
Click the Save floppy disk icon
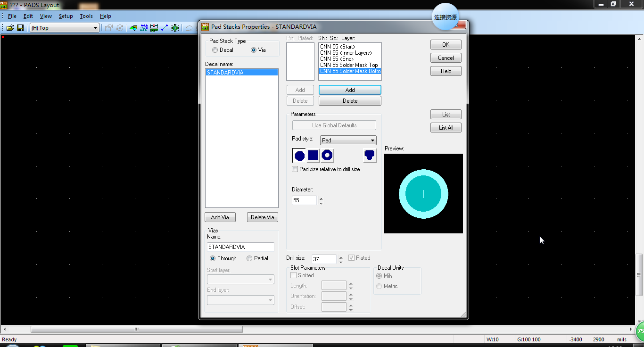pyautogui.click(x=20, y=28)
